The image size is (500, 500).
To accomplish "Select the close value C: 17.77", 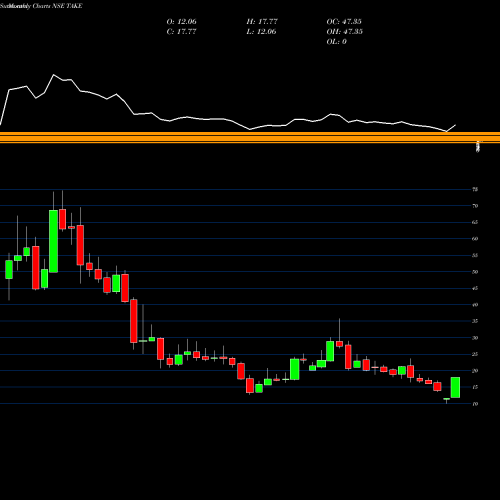I will click(181, 32).
